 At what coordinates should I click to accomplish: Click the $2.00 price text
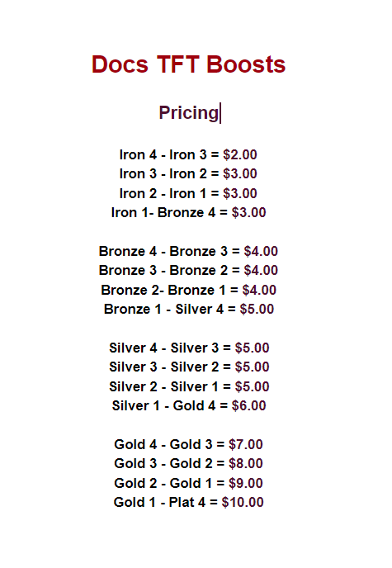tap(240, 154)
